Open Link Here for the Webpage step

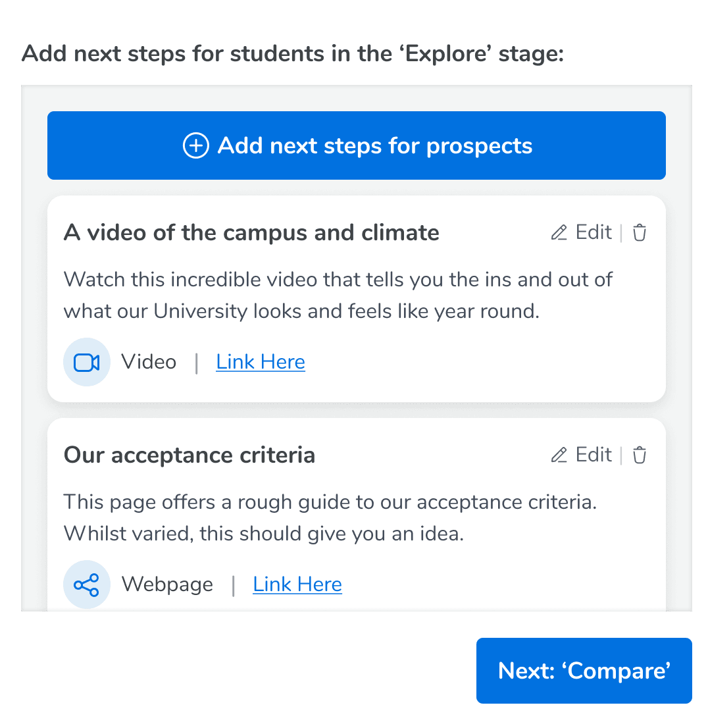pos(297,585)
